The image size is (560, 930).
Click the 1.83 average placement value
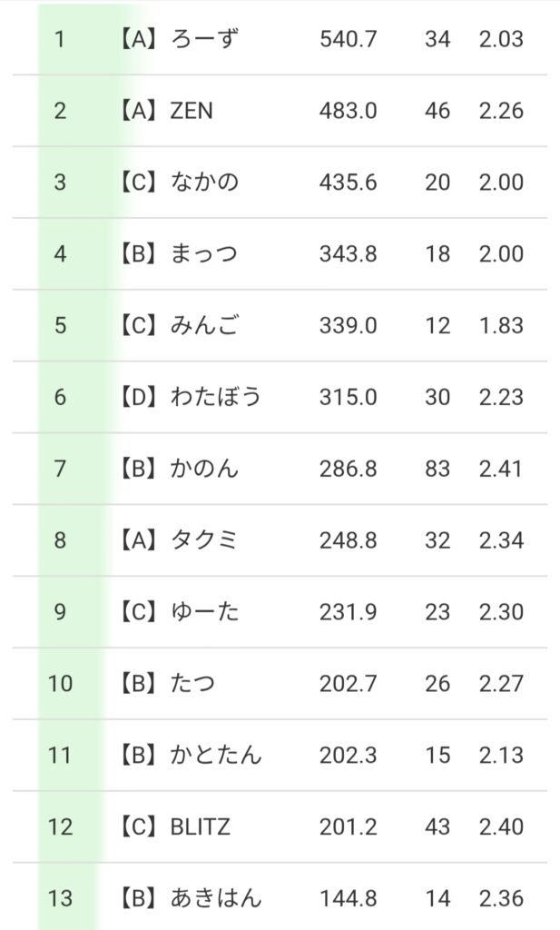tap(502, 325)
